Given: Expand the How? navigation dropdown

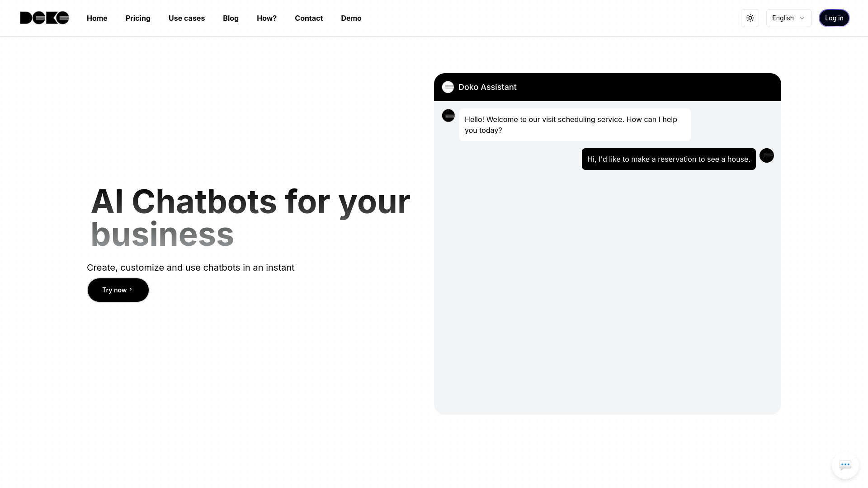Looking at the screenshot, I should (266, 18).
